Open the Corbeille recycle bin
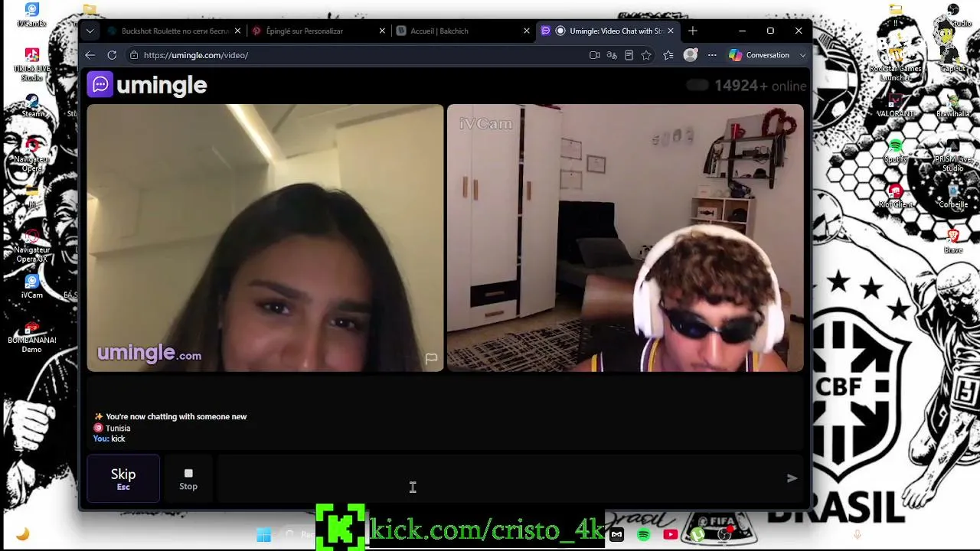This screenshot has height=551, width=980. (x=953, y=197)
